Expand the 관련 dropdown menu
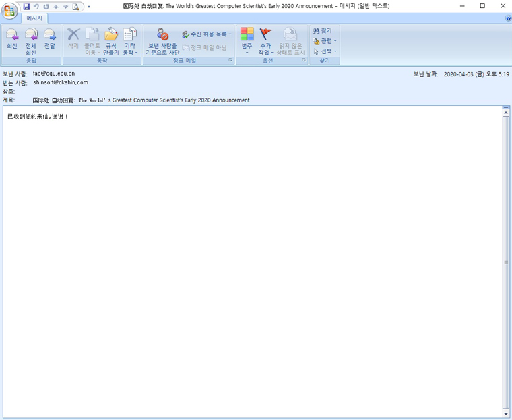The width and height of the screenshot is (512, 420). coord(325,41)
